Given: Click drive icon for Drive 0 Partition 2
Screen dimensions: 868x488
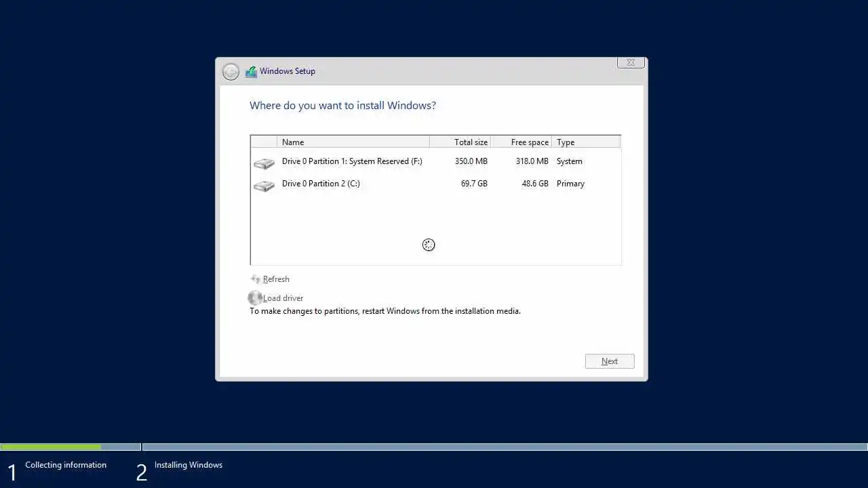Looking at the screenshot, I should pos(264,185).
